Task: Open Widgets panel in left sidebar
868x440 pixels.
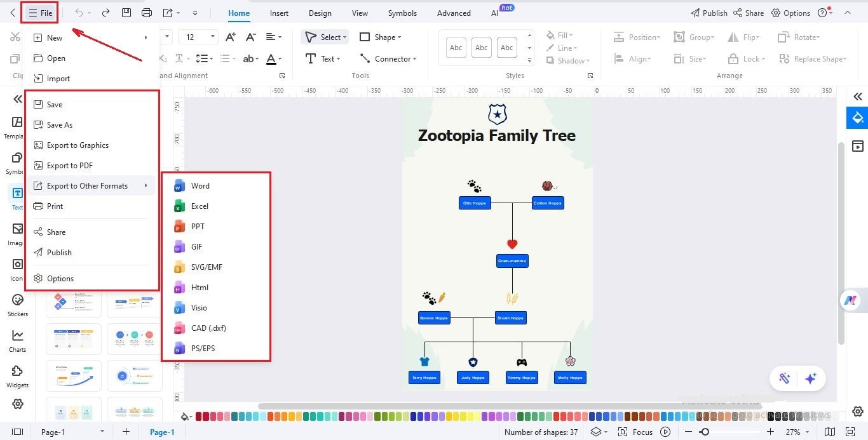Action: point(18,376)
